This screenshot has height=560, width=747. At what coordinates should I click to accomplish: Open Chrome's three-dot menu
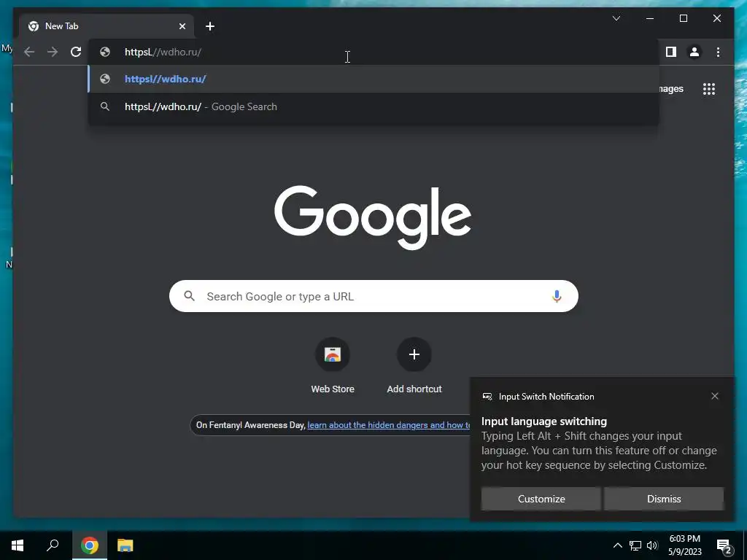[718, 52]
